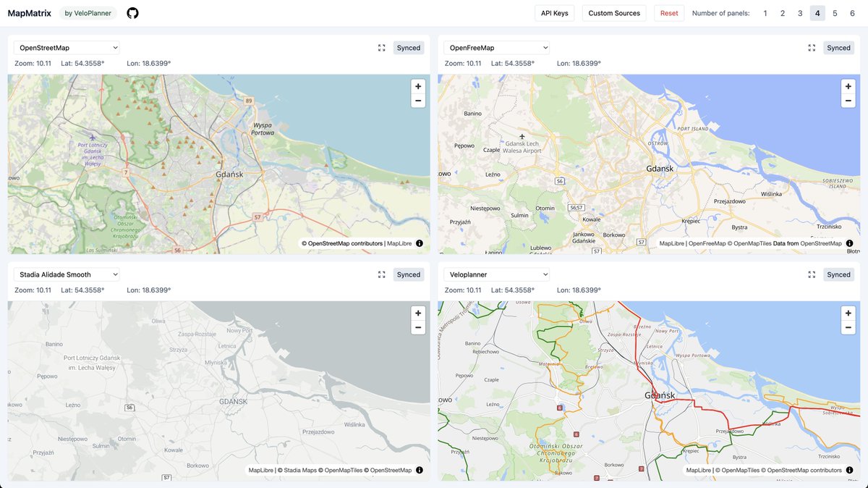This screenshot has width=868, height=488.
Task: Set number of panels to 1
Action: [x=765, y=13]
